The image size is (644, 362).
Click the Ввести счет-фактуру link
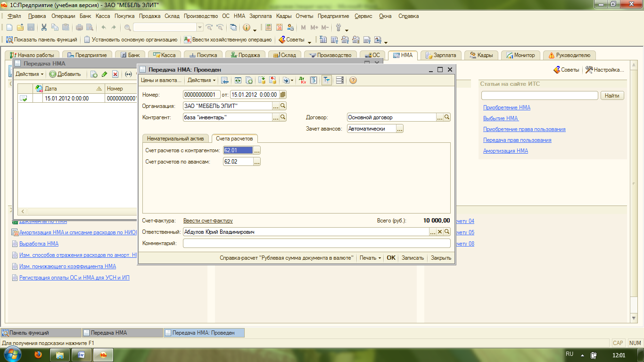208,221
